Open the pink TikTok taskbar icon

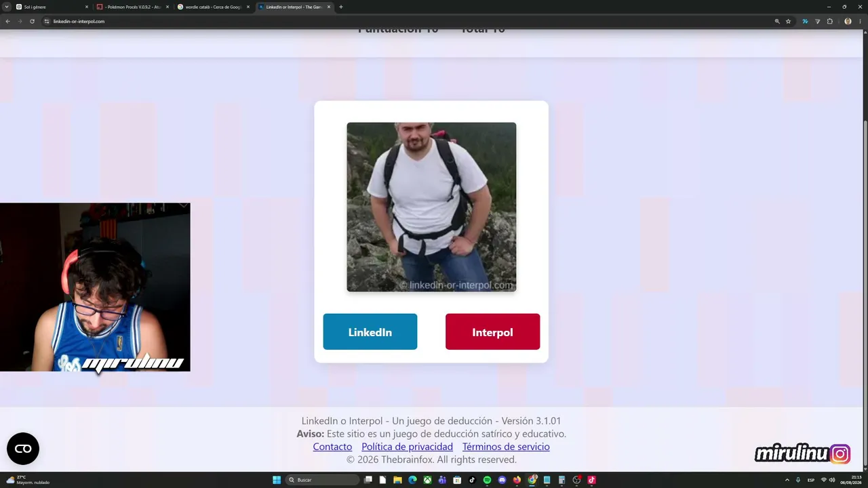coord(591,480)
